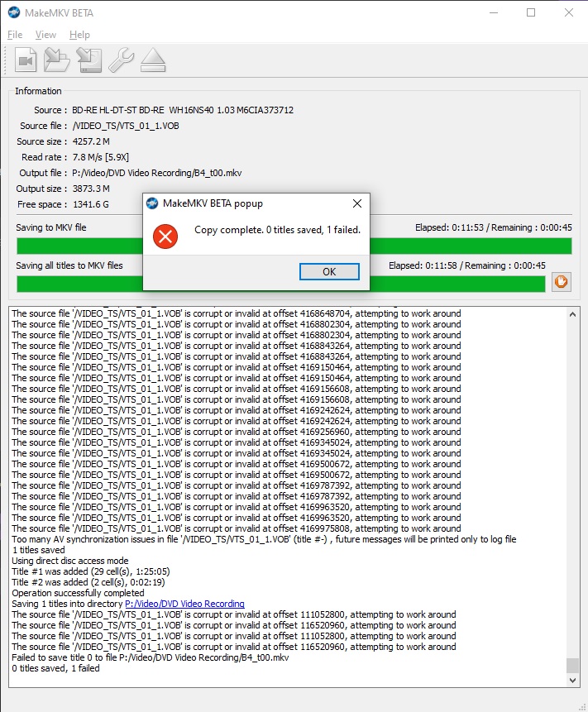Click 'Too many AV synchronization issues' log line

click(x=265, y=539)
